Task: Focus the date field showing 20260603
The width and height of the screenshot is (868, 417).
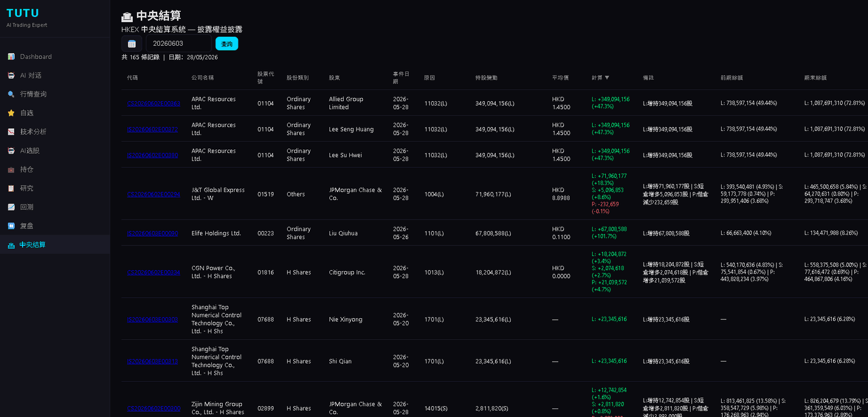Action: click(179, 44)
